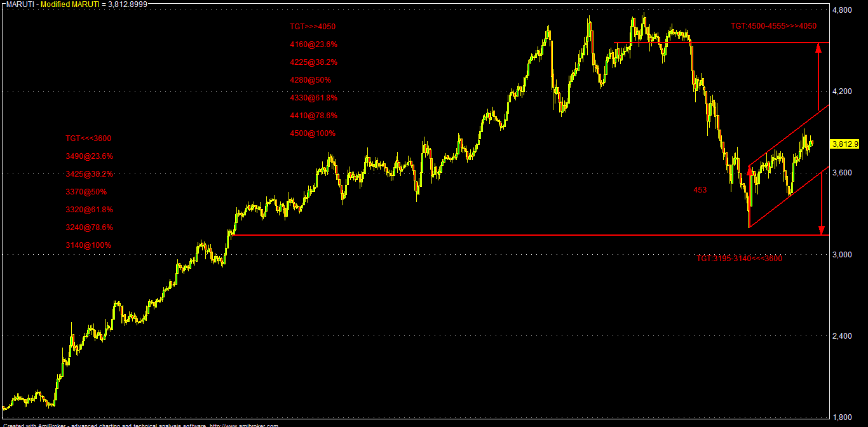Image resolution: width=868 pixels, height=427 pixels.
Task: Click the yellow 3,812.9 current price tag
Action: click(844, 144)
